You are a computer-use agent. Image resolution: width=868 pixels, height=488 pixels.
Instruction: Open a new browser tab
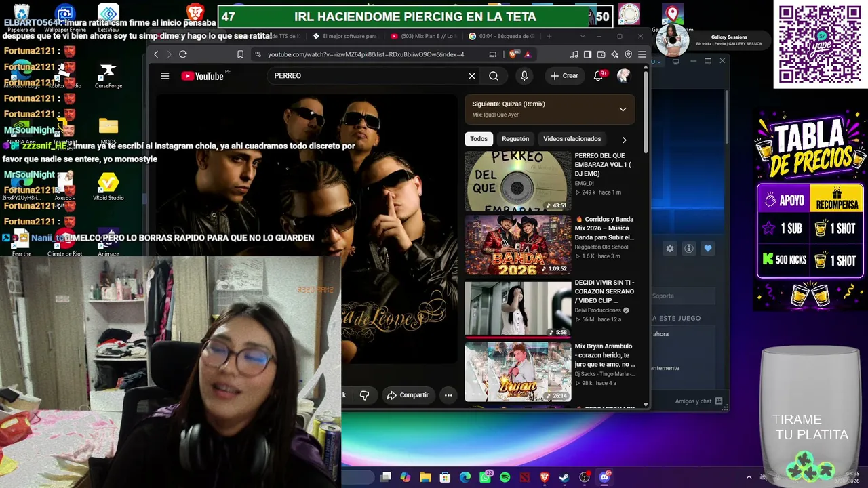point(549,36)
